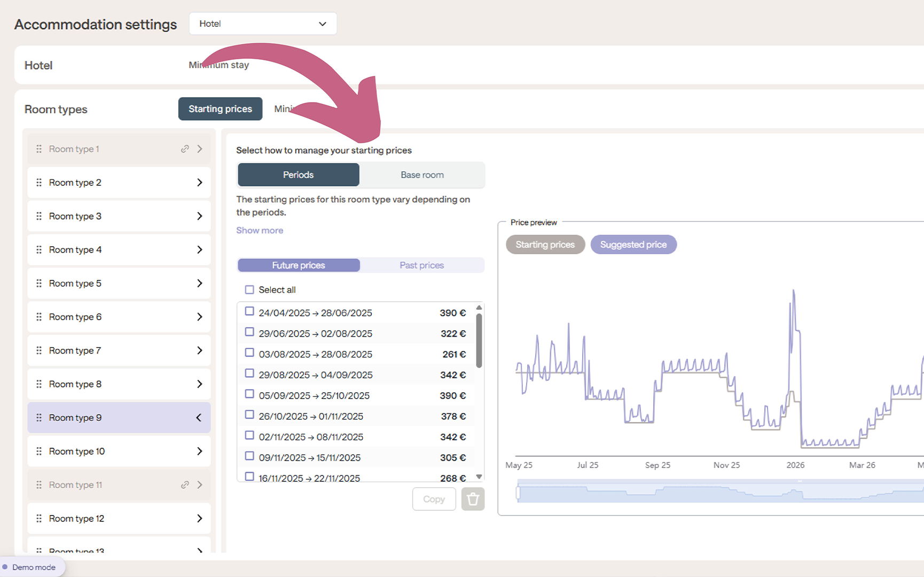Select the 05/09/2025 to 25/10/2025 period checkbox
The image size is (924, 577).
coord(249,394)
